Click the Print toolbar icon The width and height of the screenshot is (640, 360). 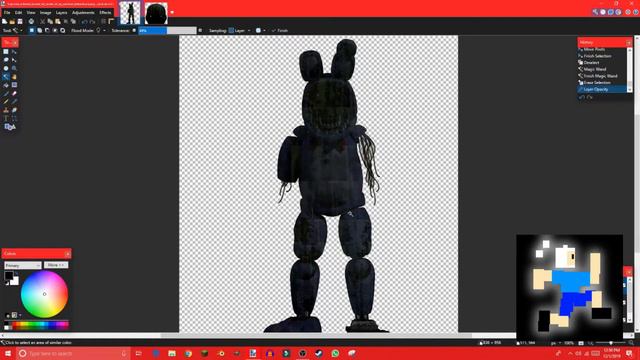(31, 22)
